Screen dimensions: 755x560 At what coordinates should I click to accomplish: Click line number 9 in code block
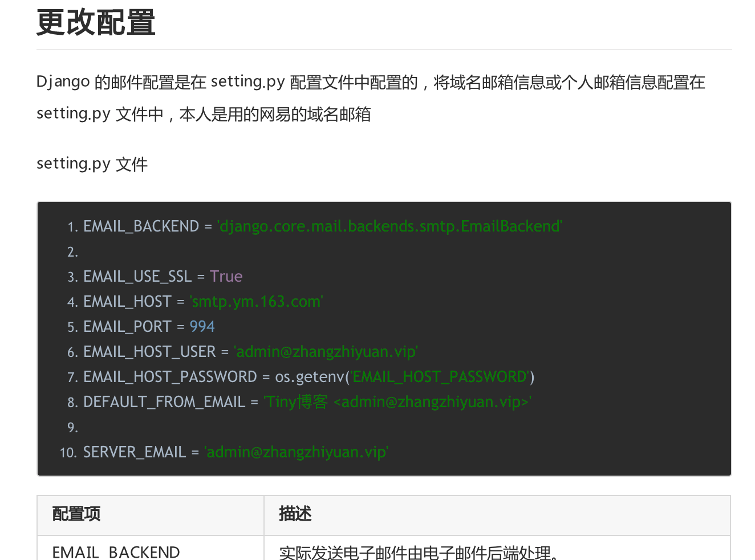coord(72,428)
